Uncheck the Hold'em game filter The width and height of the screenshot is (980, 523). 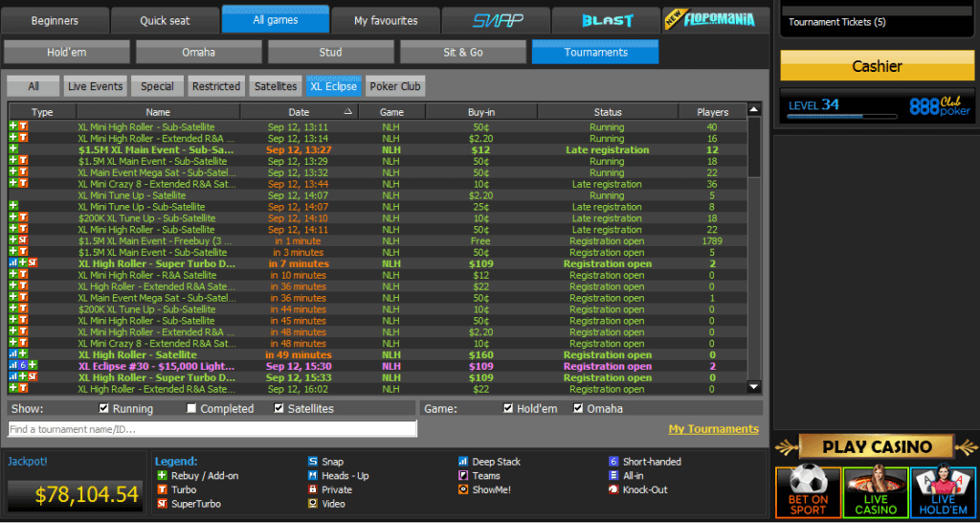[508, 408]
